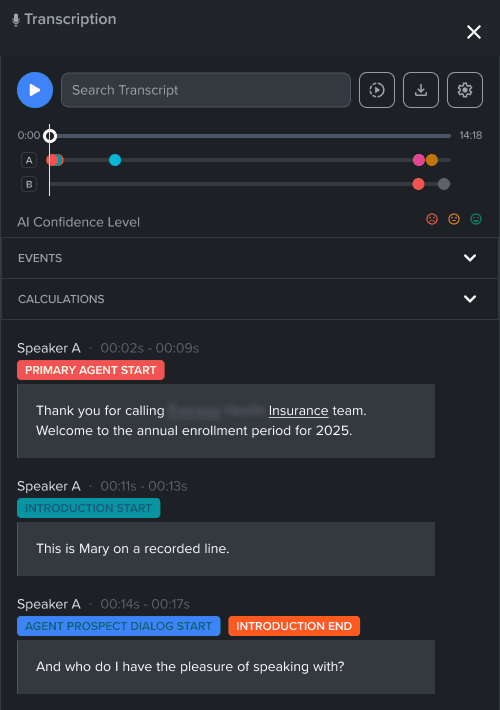
Task: Open transcription settings gear
Action: [465, 90]
